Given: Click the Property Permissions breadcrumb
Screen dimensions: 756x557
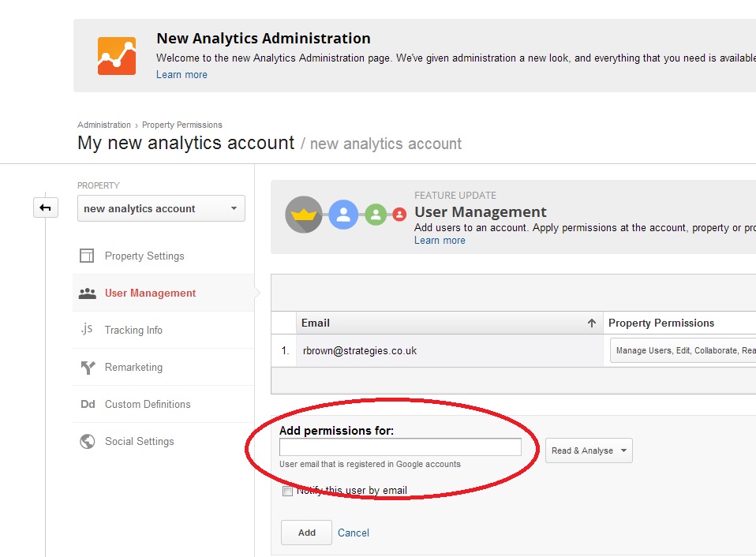Looking at the screenshot, I should (182, 125).
